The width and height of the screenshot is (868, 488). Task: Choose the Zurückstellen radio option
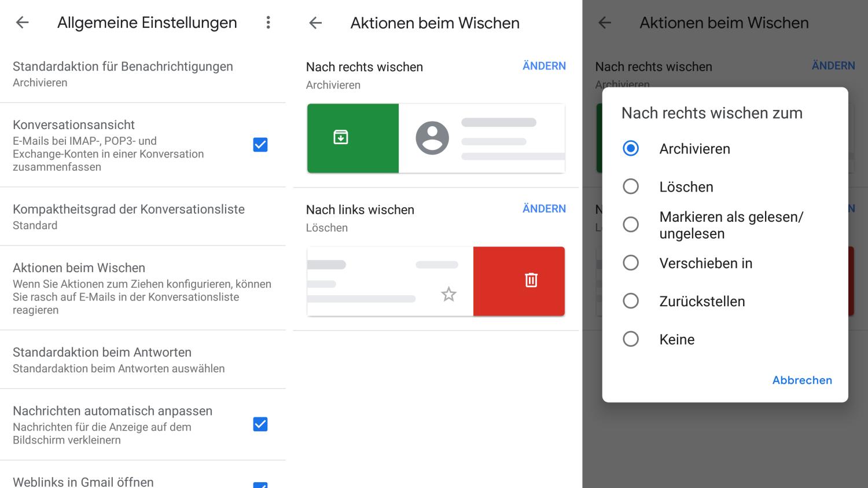pos(631,301)
